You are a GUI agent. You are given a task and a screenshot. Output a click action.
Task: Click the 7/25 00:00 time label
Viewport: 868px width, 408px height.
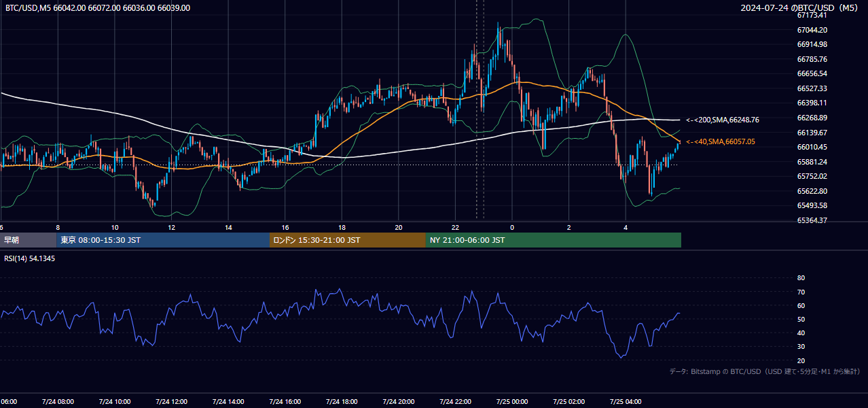coord(512,402)
